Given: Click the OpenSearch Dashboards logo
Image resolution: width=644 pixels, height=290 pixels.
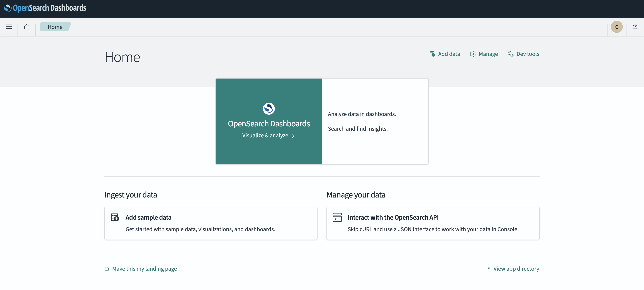Looking at the screenshot, I should pos(45,8).
